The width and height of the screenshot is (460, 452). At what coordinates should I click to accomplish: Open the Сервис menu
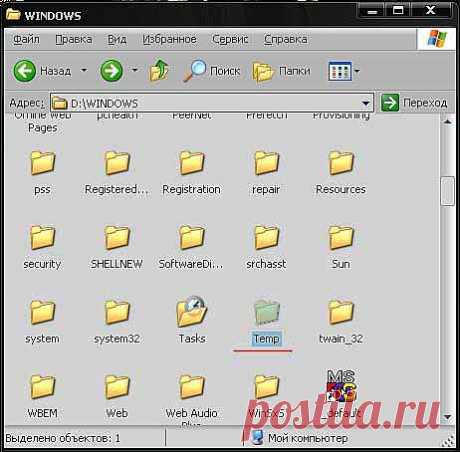click(230, 39)
